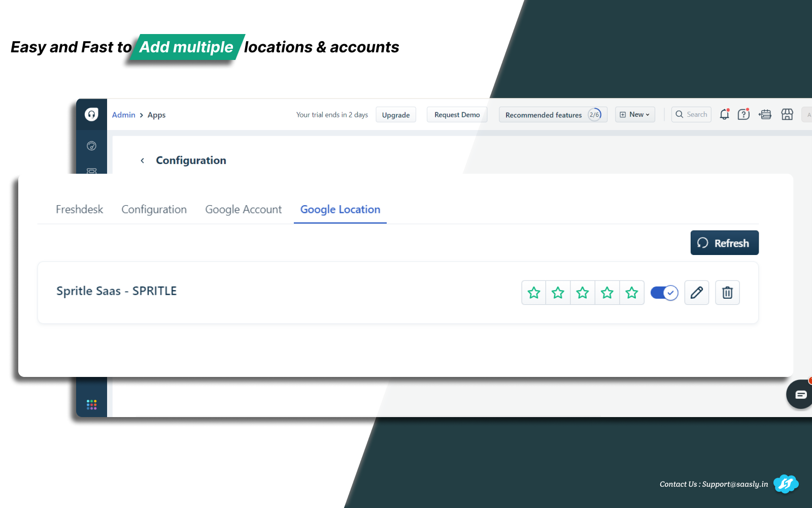Delete Spritle Saas location with trash icon
The image size is (812, 508).
727,293
